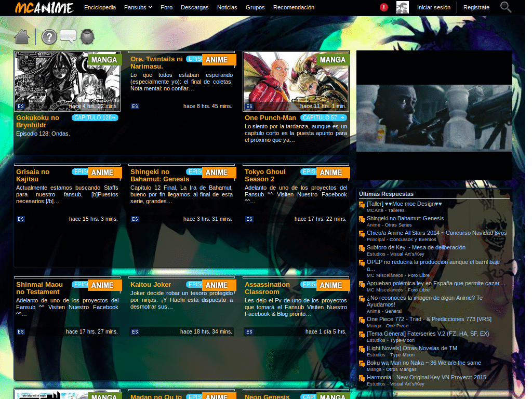Expand the Fansubs dropdown menu
This screenshot has width=532, height=399.
(x=138, y=7)
